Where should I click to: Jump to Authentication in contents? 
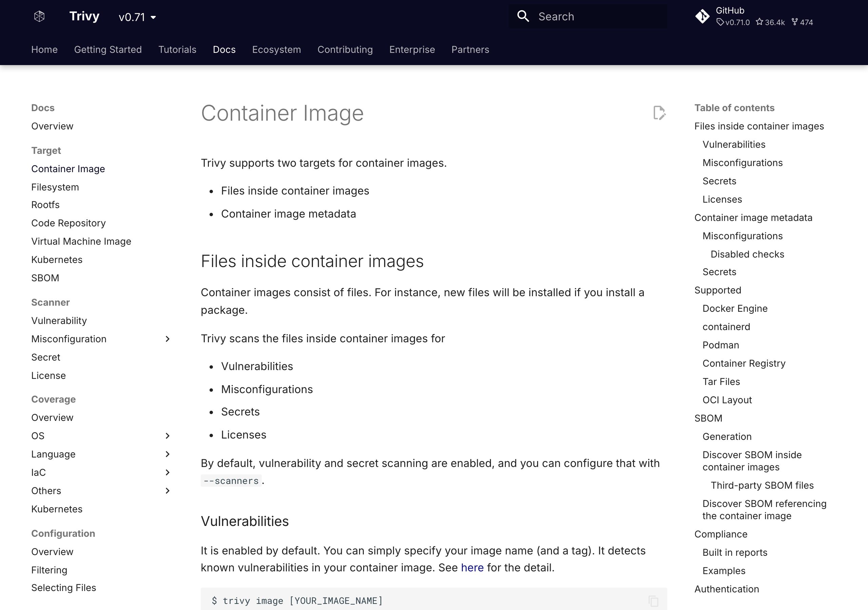point(727,589)
